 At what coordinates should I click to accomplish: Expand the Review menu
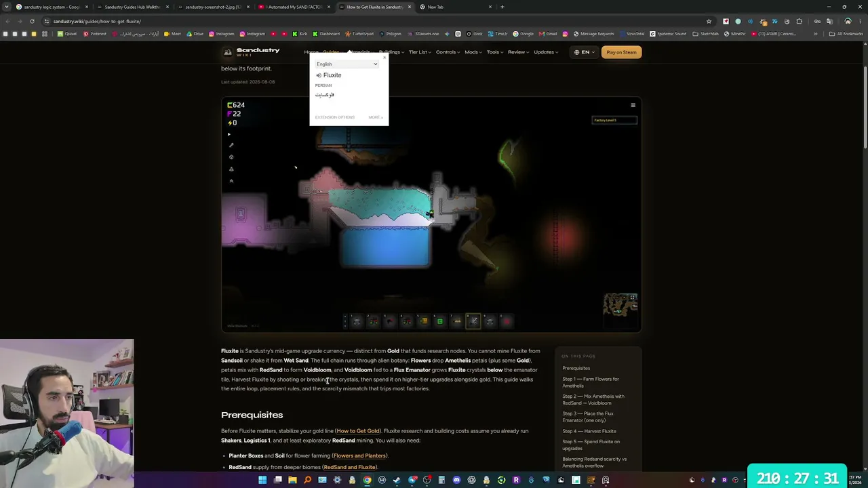pos(518,52)
